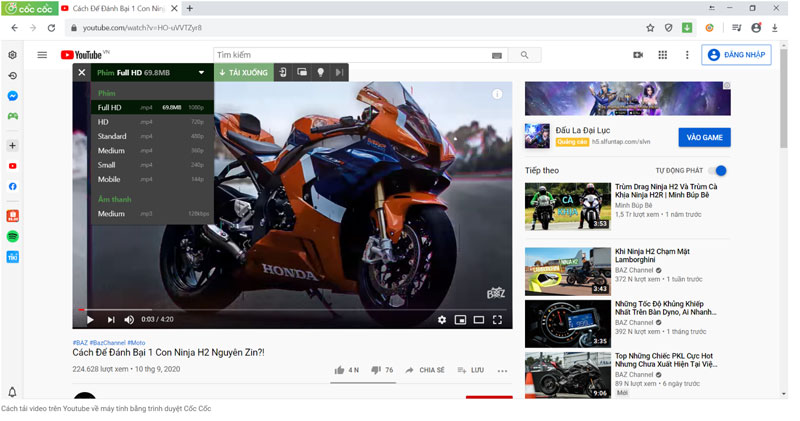Click the shield protection icon in address bar

(668, 28)
